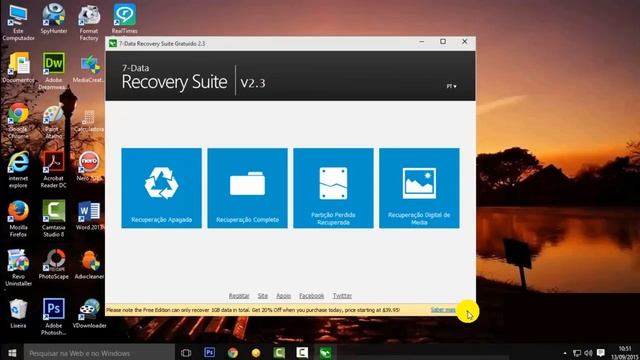Screen dimensions: 640x360
Task: Open VDownloader desktop shortcut
Action: 89,313
